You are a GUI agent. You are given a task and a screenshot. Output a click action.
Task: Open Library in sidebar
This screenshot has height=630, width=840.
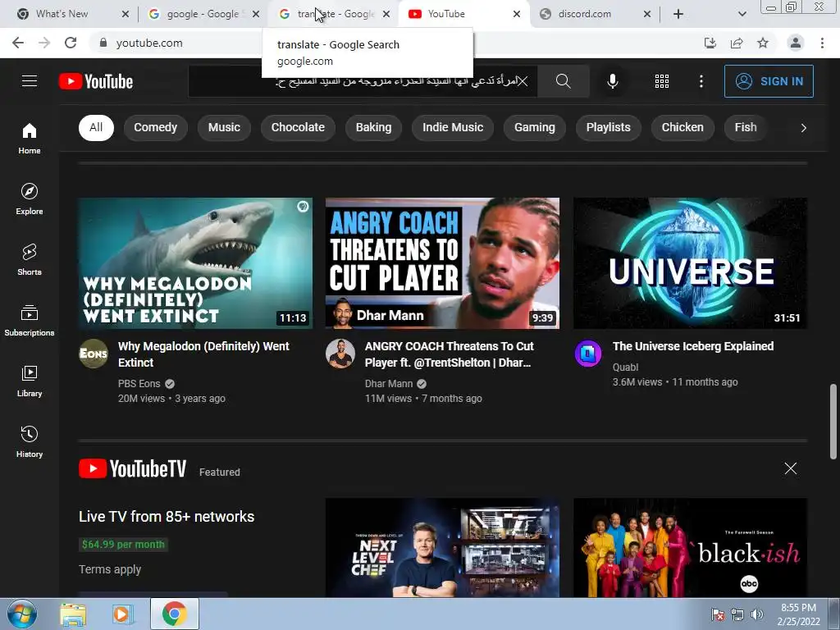(30, 381)
